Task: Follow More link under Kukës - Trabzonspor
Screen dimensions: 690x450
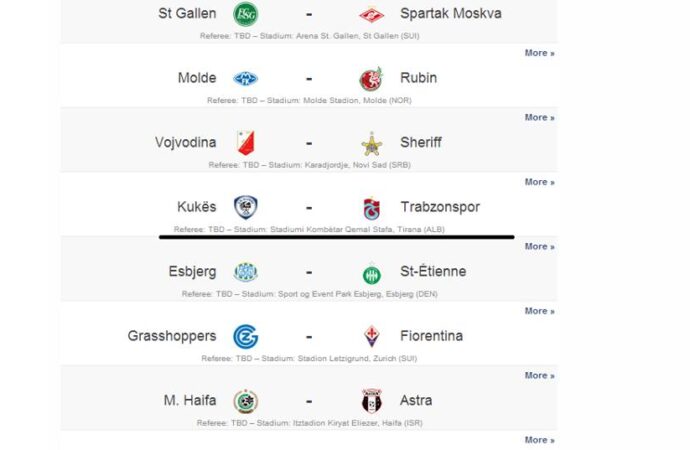Action: coord(540,246)
